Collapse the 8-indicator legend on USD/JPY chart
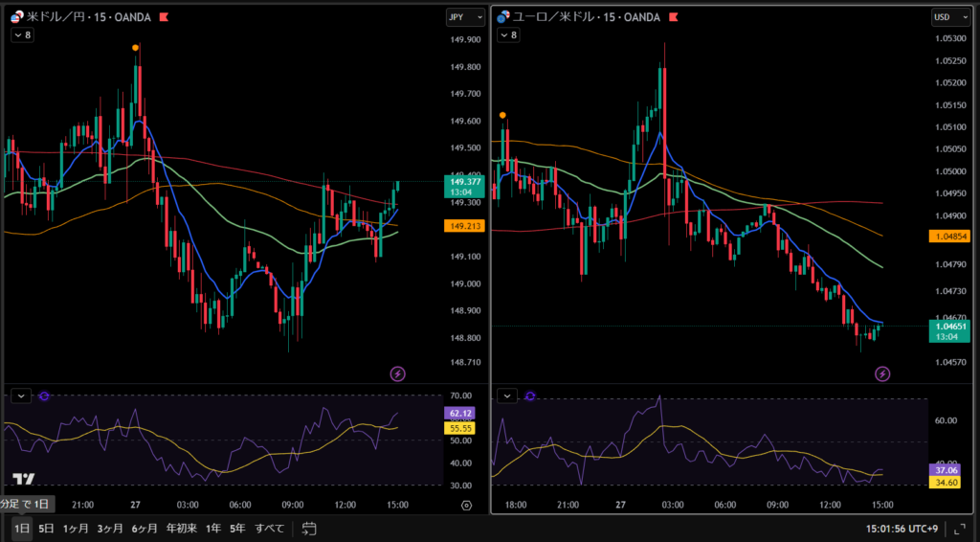Image resolution: width=980 pixels, height=542 pixels. [x=22, y=34]
